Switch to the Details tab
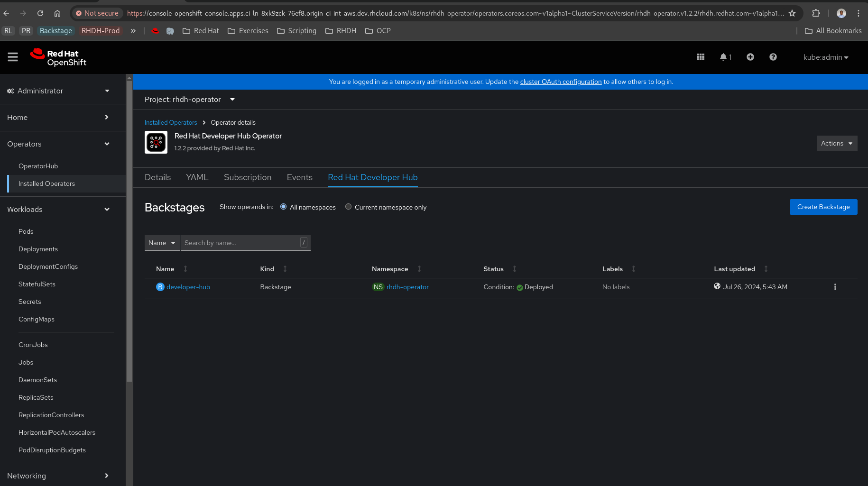Screen dimensions: 868x486 [x=157, y=177]
